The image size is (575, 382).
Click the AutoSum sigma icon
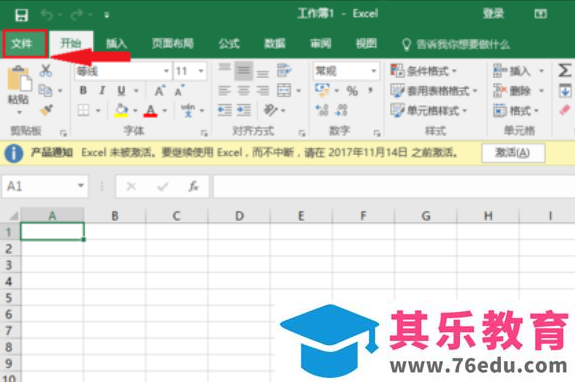[x=565, y=70]
